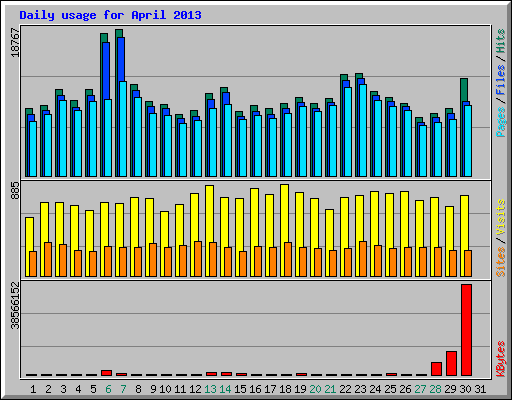Select the tallest red KBytes bar for day 30
Image resolution: width=512 pixels, height=400 pixels.
click(466, 330)
